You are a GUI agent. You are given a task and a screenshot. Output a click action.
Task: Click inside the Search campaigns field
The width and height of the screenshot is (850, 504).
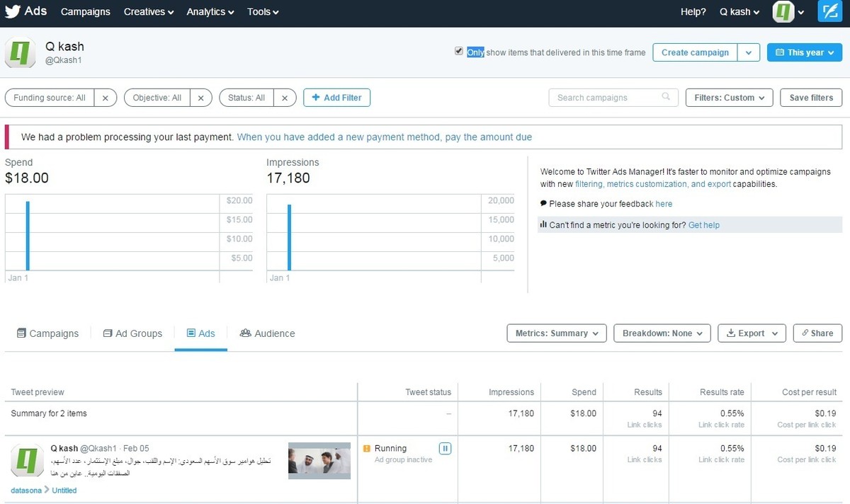(x=606, y=98)
